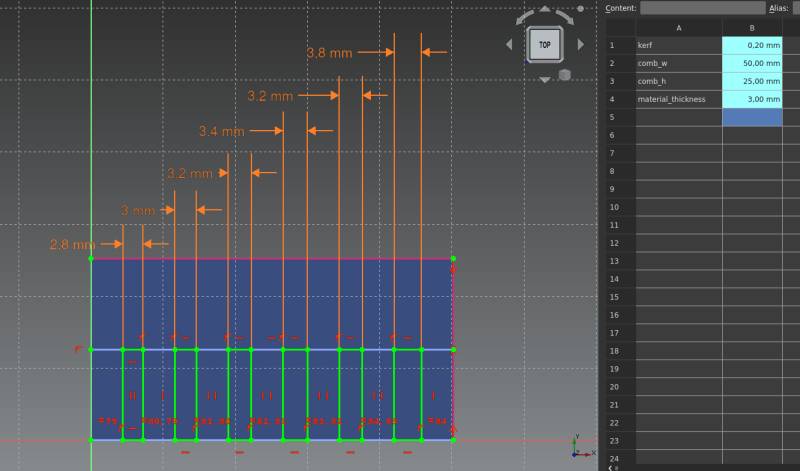The height and width of the screenshot is (471, 800).
Task: Click the '3.4 mm' dimension label
Action: 221,131
